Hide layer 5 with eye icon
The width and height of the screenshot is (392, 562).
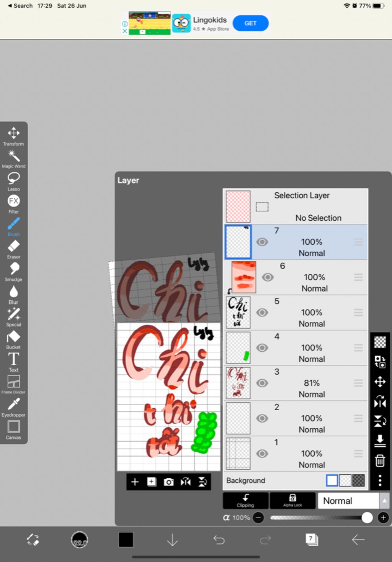tap(262, 312)
